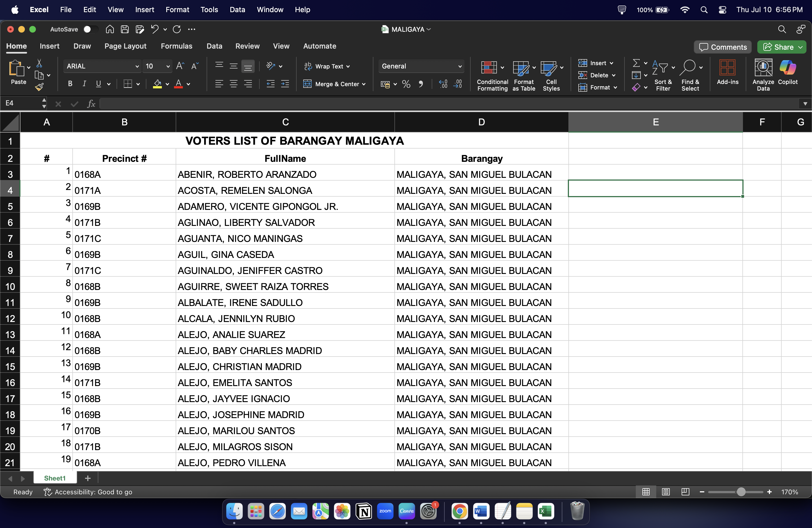Viewport: 812px width, 528px height.
Task: Click the Name Box showing E4
Action: pos(23,103)
